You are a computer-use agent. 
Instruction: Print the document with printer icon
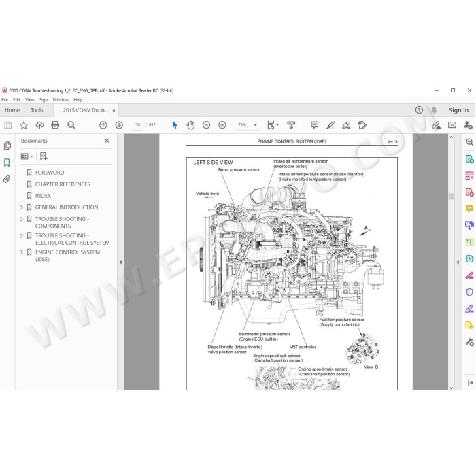click(55, 125)
